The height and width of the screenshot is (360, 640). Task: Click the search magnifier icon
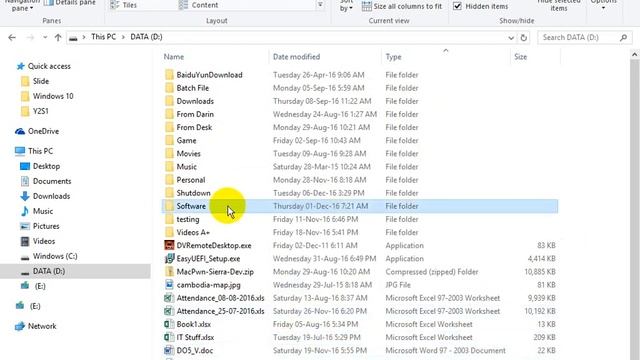(623, 38)
